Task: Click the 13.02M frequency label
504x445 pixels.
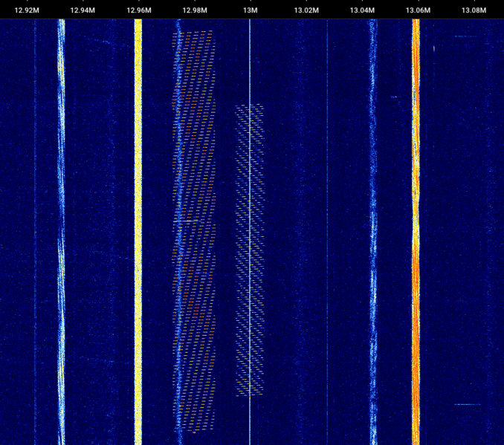Action: click(x=306, y=10)
